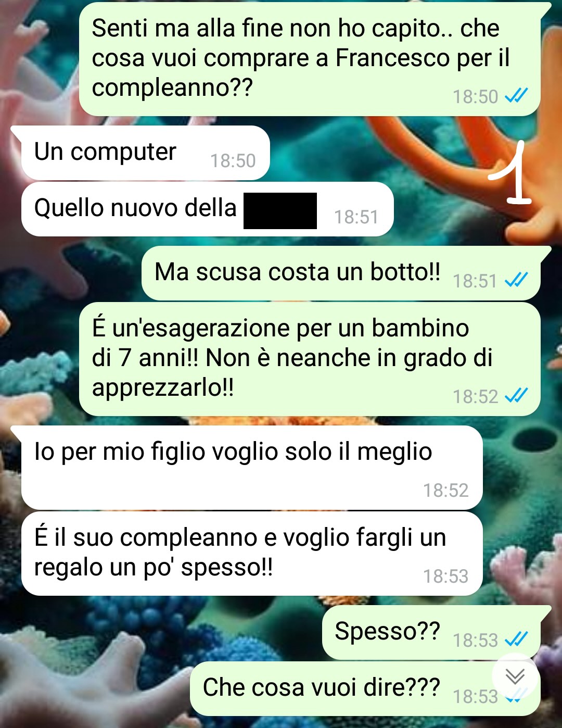Tap read receipt ticks on 18:50 message
Viewport: 562px width, 728px height.
coord(516,96)
